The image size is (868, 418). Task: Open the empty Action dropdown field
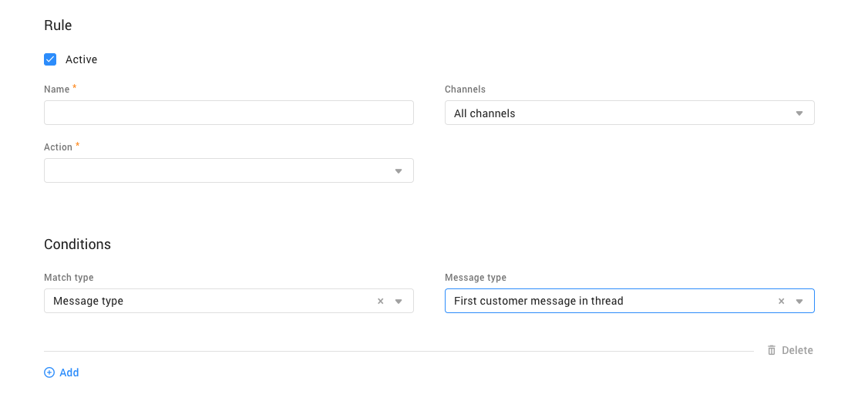(x=216, y=170)
